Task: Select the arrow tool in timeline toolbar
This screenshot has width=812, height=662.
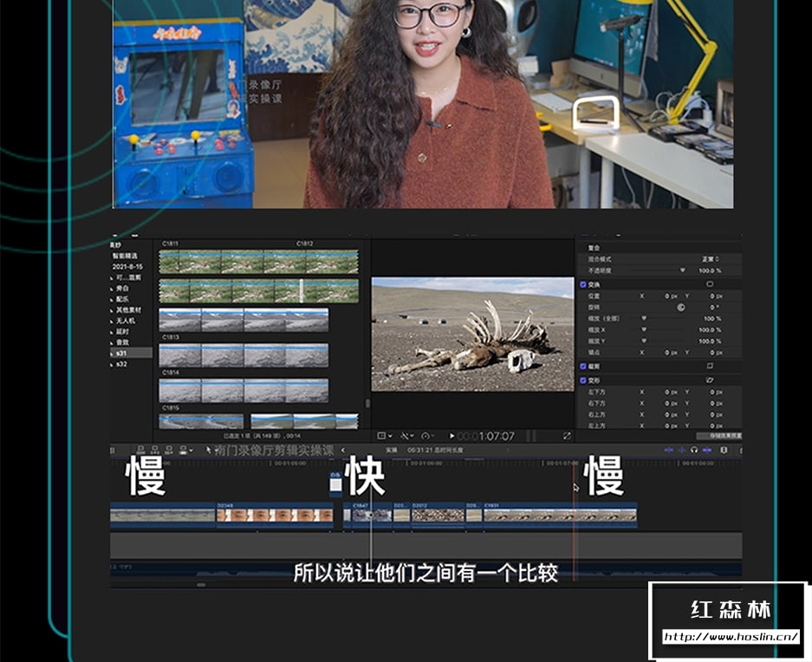Action: pos(208,450)
